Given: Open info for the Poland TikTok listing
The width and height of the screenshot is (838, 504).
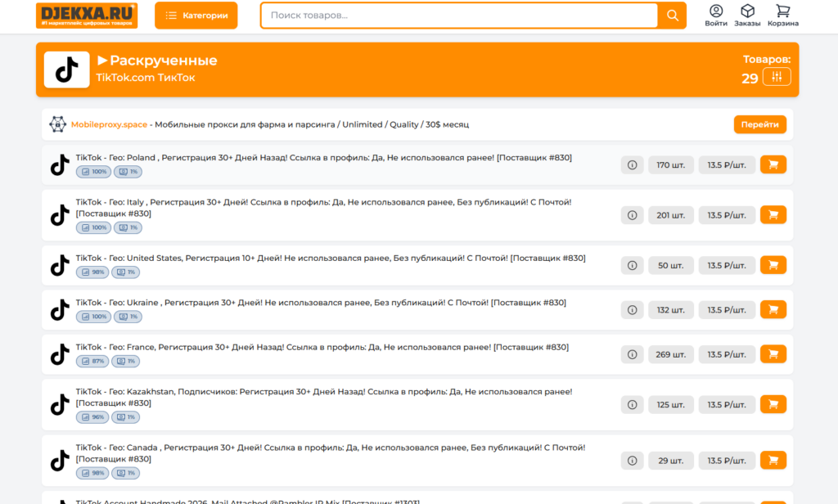Looking at the screenshot, I should [633, 165].
